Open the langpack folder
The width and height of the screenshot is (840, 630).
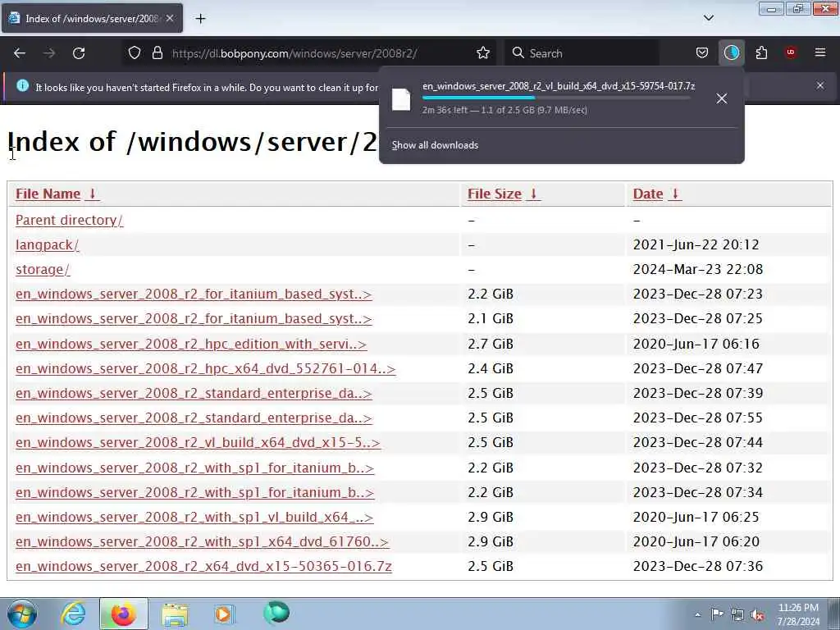pos(47,244)
